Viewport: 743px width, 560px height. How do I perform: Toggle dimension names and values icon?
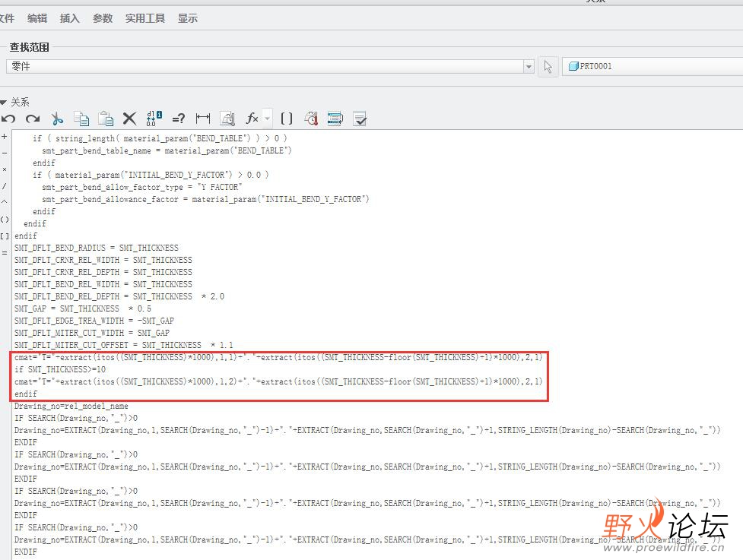pyautogui.click(x=154, y=119)
